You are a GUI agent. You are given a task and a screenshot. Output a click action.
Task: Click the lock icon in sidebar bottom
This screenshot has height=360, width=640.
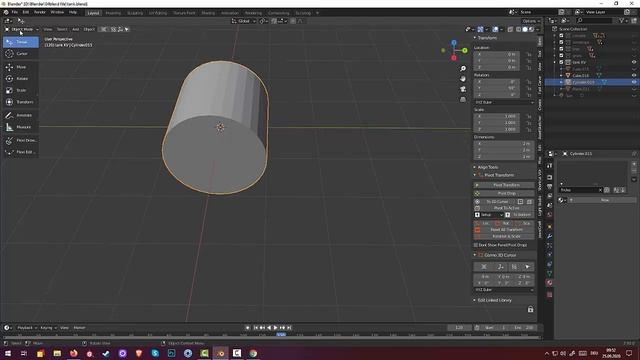click(x=530, y=309)
